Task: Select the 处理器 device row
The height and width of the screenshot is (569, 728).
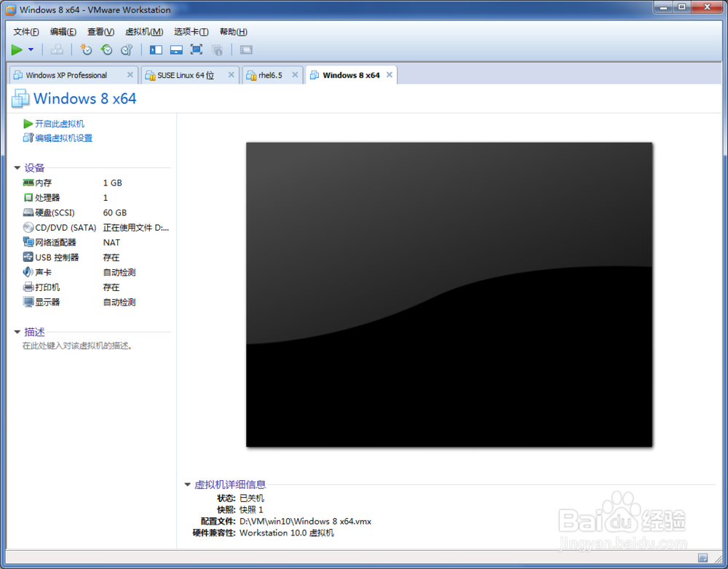Action: coord(96,198)
